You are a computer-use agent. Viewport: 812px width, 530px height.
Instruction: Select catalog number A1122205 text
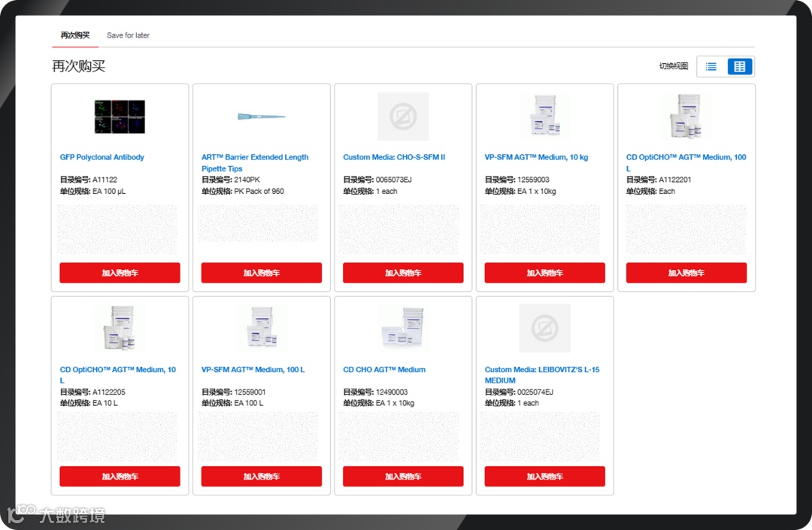[109, 392]
